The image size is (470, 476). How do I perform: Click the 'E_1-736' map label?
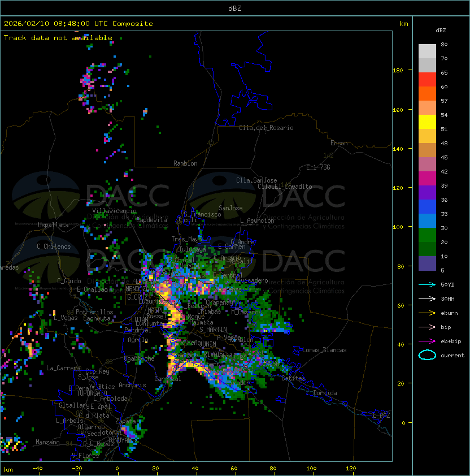[x=318, y=167]
